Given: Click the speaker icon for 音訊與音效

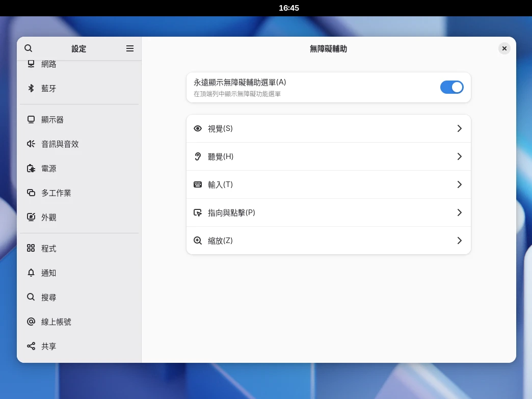Looking at the screenshot, I should (x=31, y=144).
